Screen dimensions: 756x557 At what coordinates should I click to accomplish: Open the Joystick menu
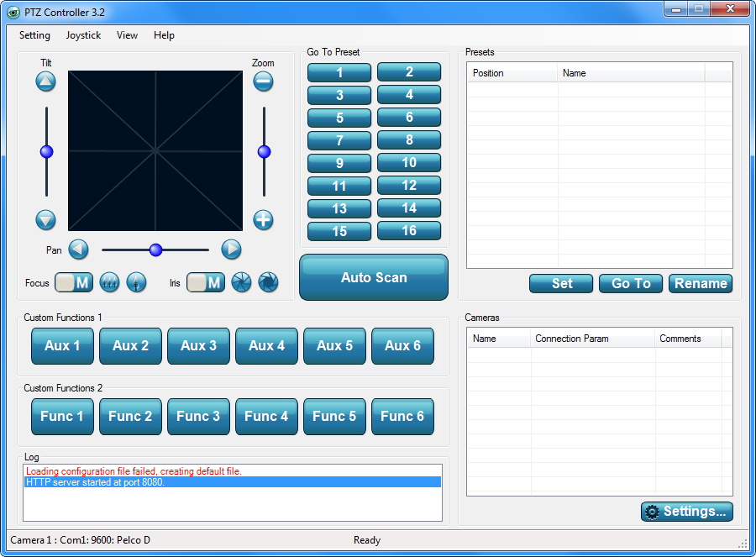[83, 35]
